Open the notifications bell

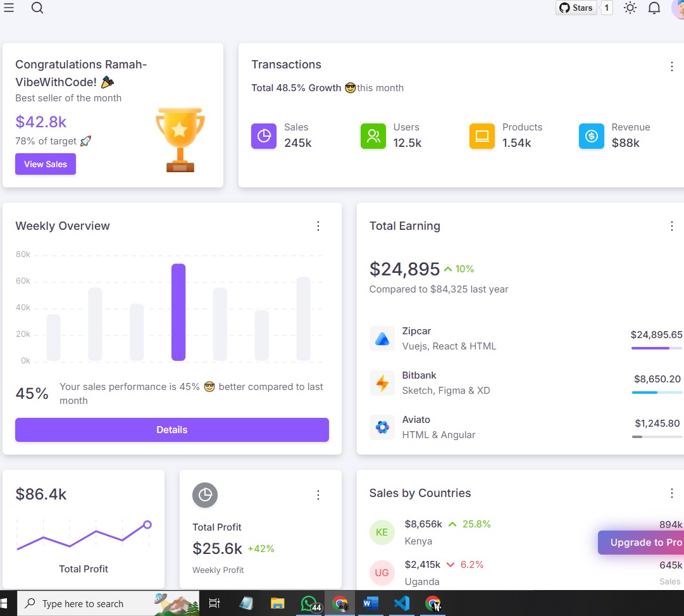coord(654,8)
